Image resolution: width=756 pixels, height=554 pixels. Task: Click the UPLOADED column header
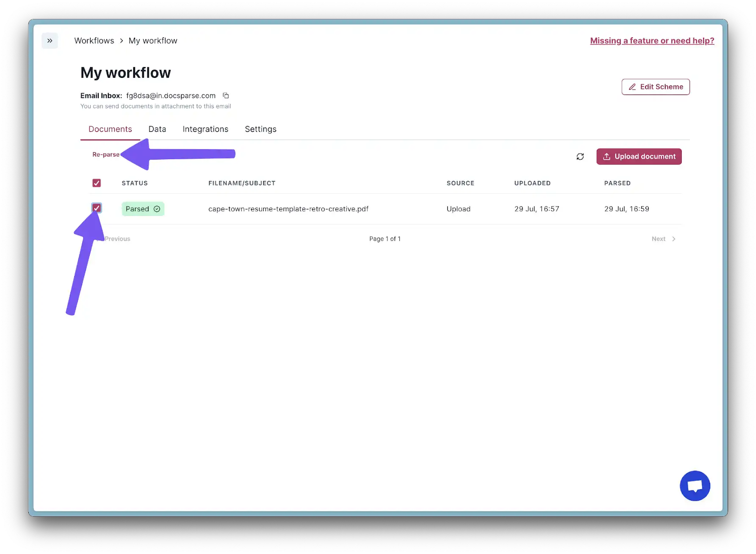coord(533,183)
